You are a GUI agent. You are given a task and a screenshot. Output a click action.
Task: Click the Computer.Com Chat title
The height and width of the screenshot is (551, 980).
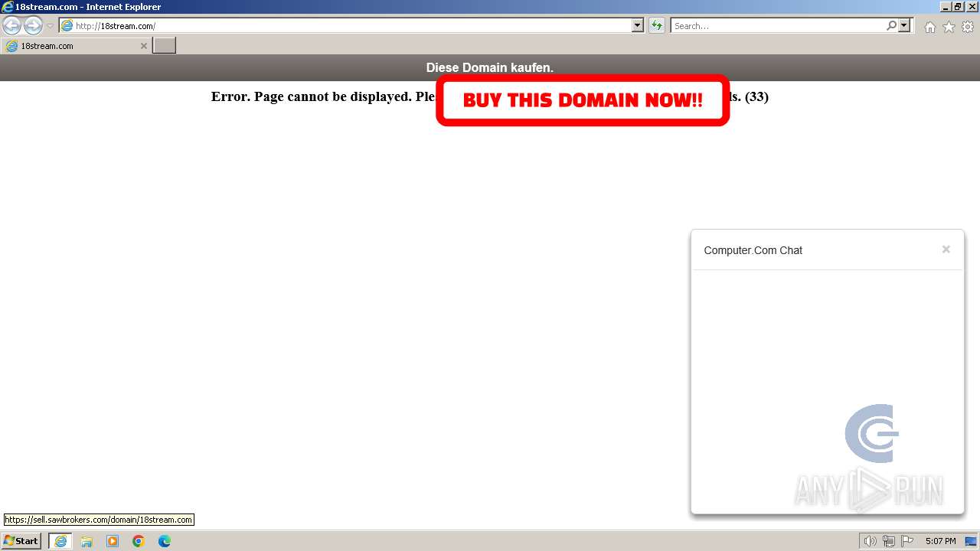tap(753, 250)
